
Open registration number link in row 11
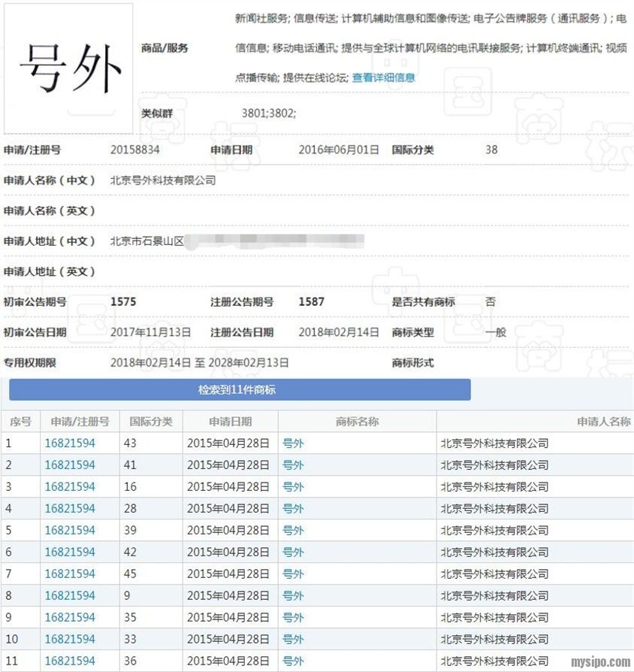pos(70,661)
